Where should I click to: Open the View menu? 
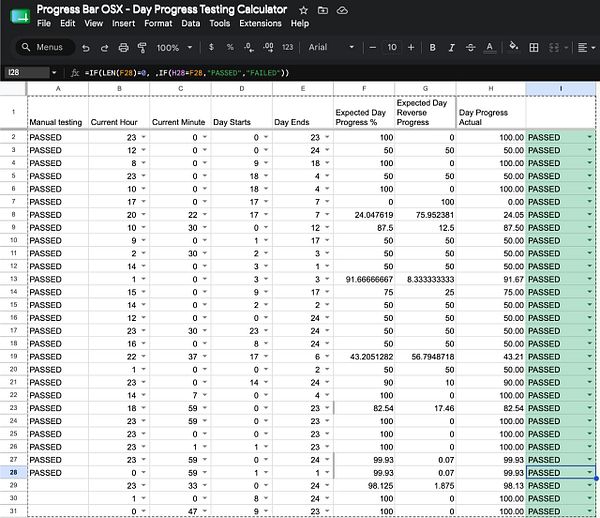click(x=93, y=23)
